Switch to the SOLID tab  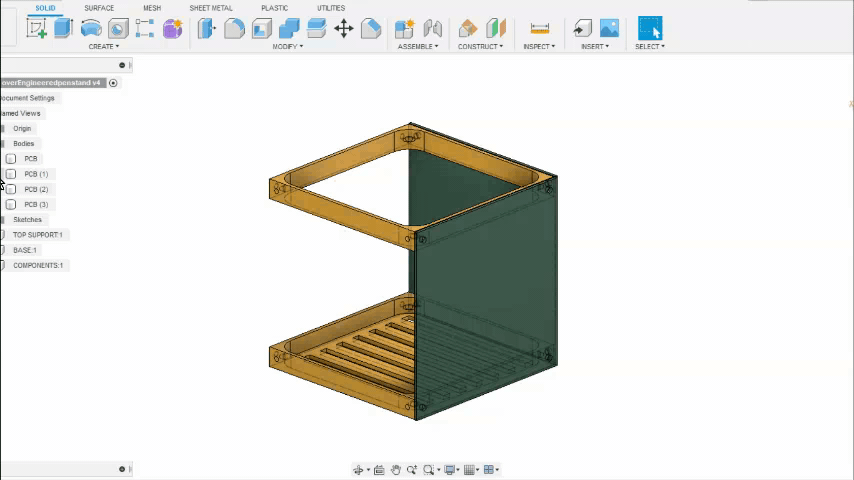45,8
